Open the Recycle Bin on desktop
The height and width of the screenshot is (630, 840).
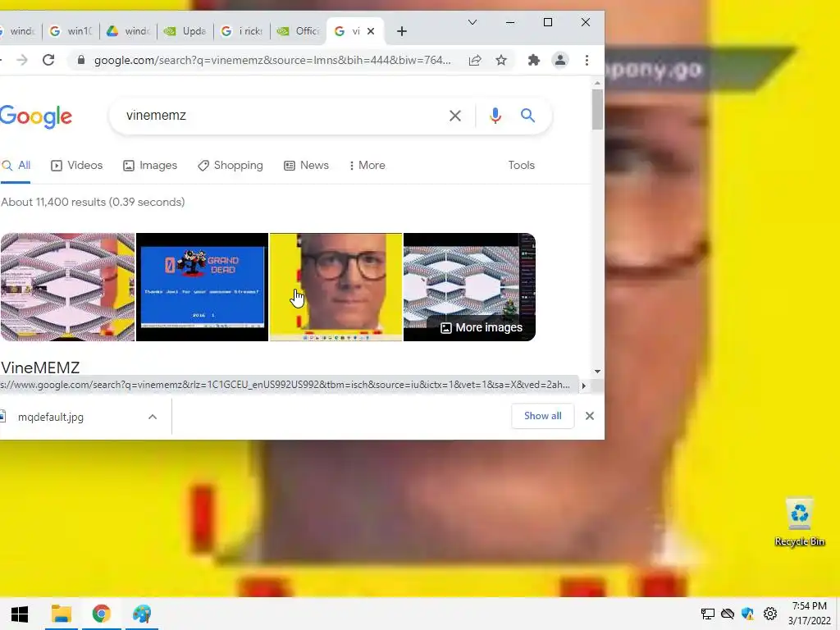(x=799, y=523)
